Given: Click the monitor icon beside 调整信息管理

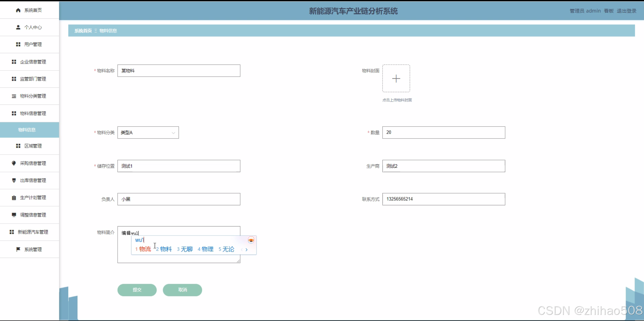Looking at the screenshot, I should click(14, 215).
